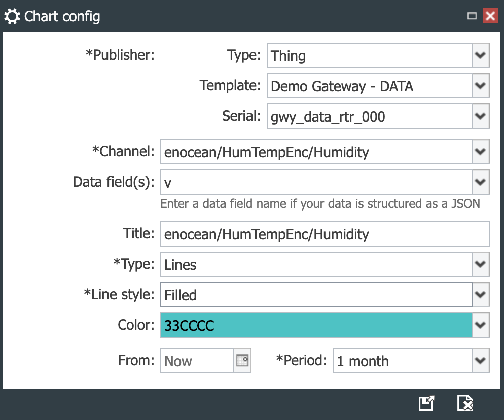Click the save and apply icon
The image size is (504, 420).
tap(426, 403)
